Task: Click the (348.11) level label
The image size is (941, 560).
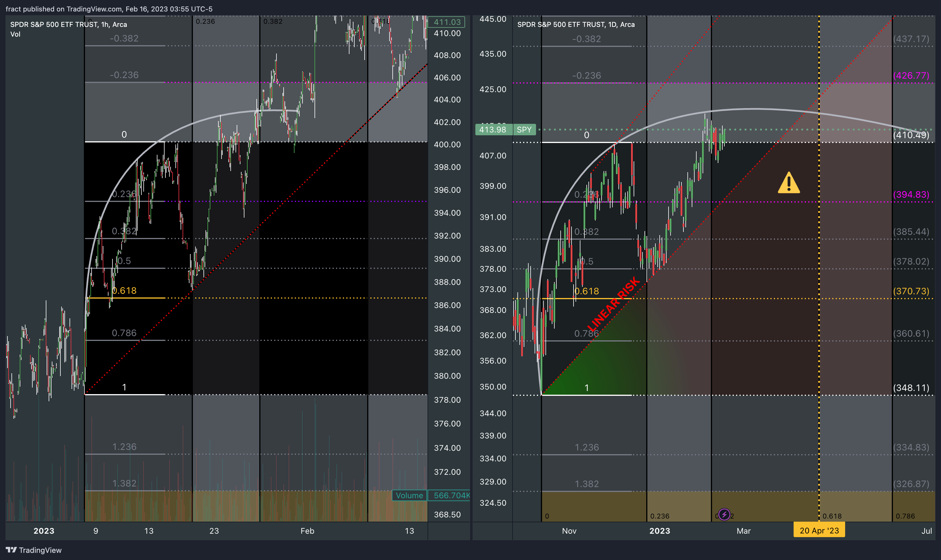Action: [x=911, y=388]
